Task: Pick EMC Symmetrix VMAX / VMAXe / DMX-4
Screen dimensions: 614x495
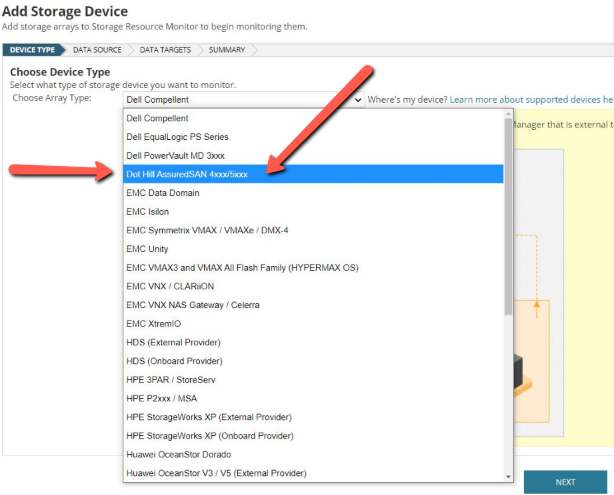Action: point(313,230)
